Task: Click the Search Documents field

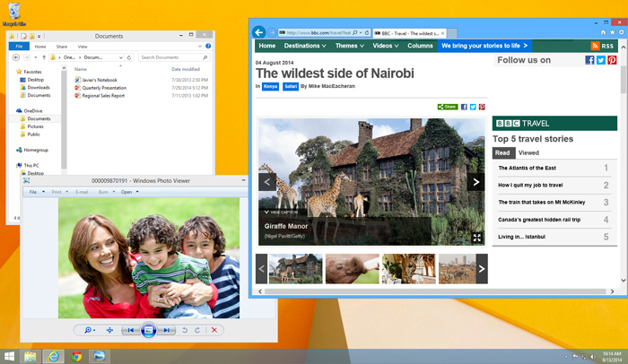Action: click(x=172, y=56)
